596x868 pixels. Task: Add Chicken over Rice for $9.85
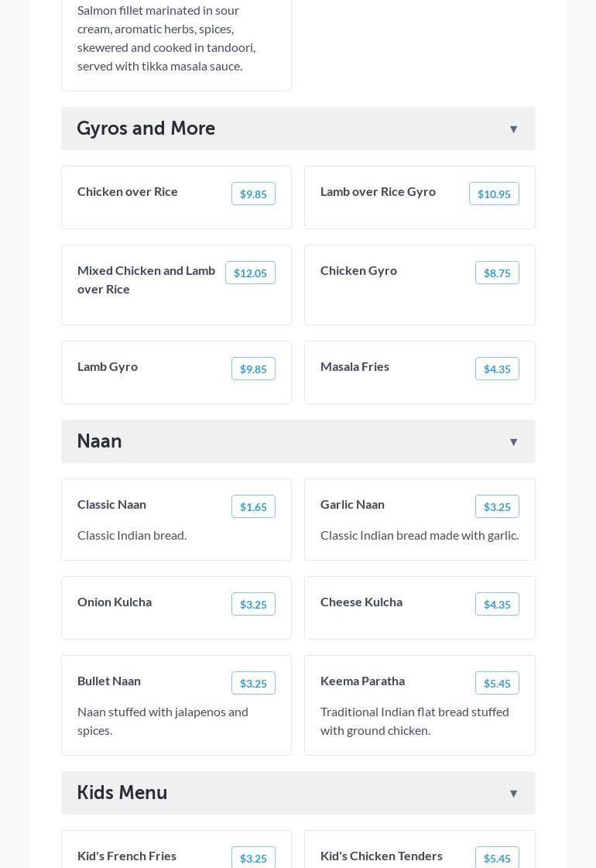coord(253,194)
